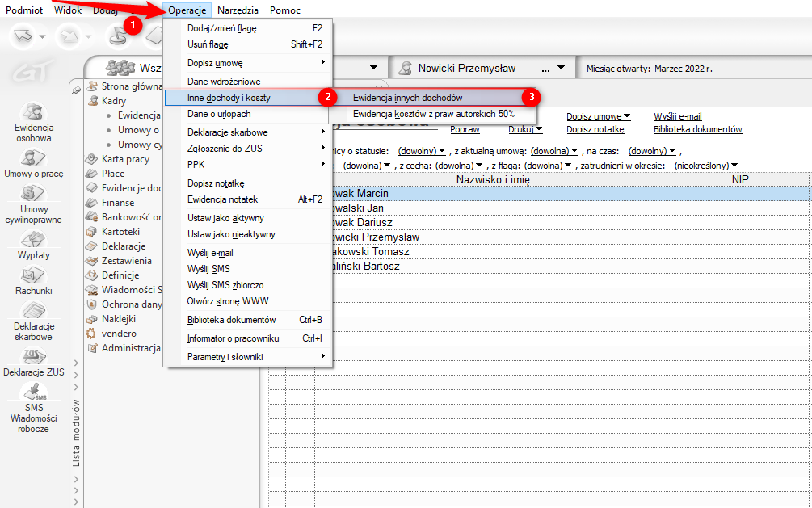Open the Umowy o pracę sidebar icon
Image resolution: width=812 pixels, height=508 pixels.
[34, 157]
